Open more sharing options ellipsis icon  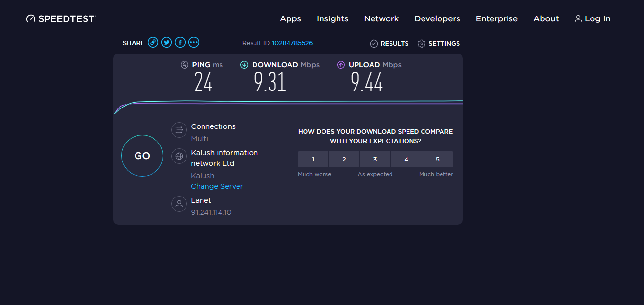coord(194,43)
